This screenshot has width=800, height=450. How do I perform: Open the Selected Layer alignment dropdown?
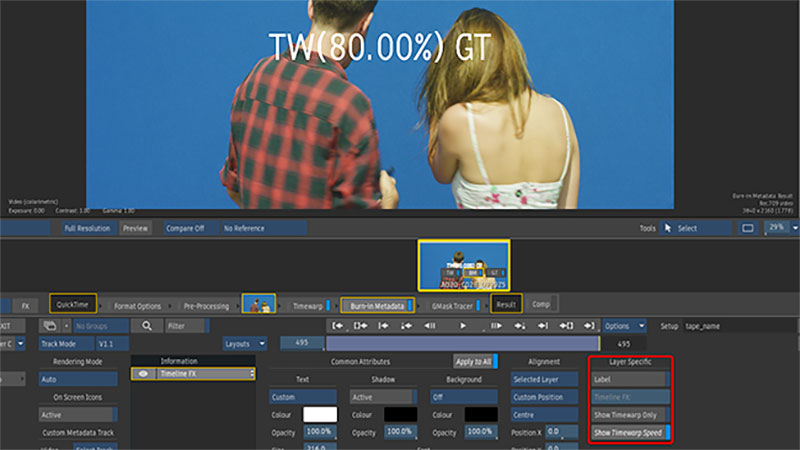(x=544, y=379)
